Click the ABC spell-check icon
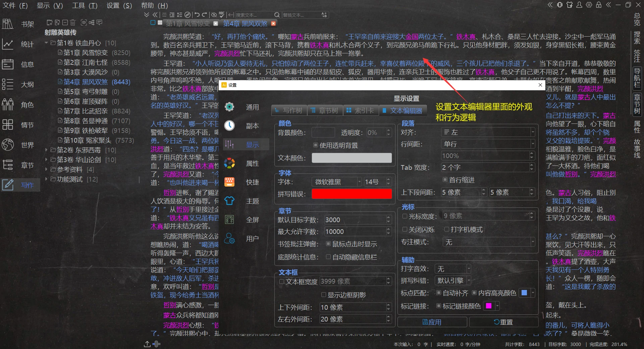Viewport: 644px width, 349px height. pyautogui.click(x=222, y=15)
